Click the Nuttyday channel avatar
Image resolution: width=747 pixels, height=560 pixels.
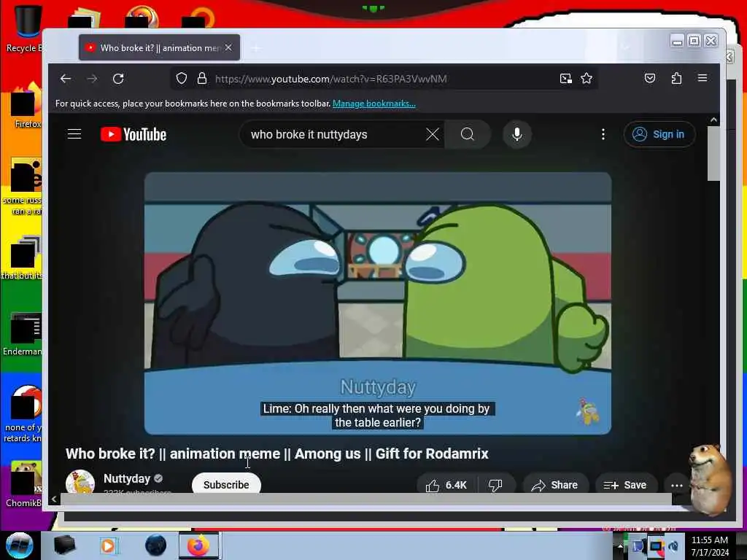click(x=80, y=482)
